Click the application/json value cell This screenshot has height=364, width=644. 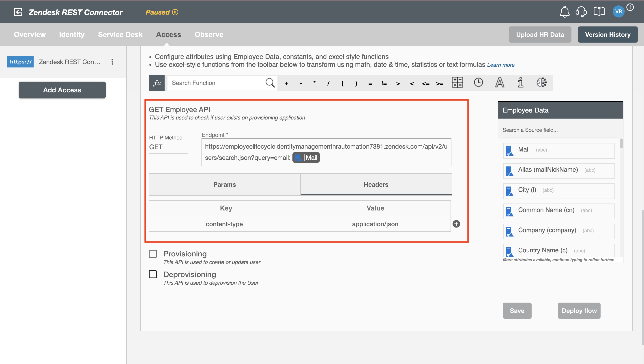tap(375, 224)
